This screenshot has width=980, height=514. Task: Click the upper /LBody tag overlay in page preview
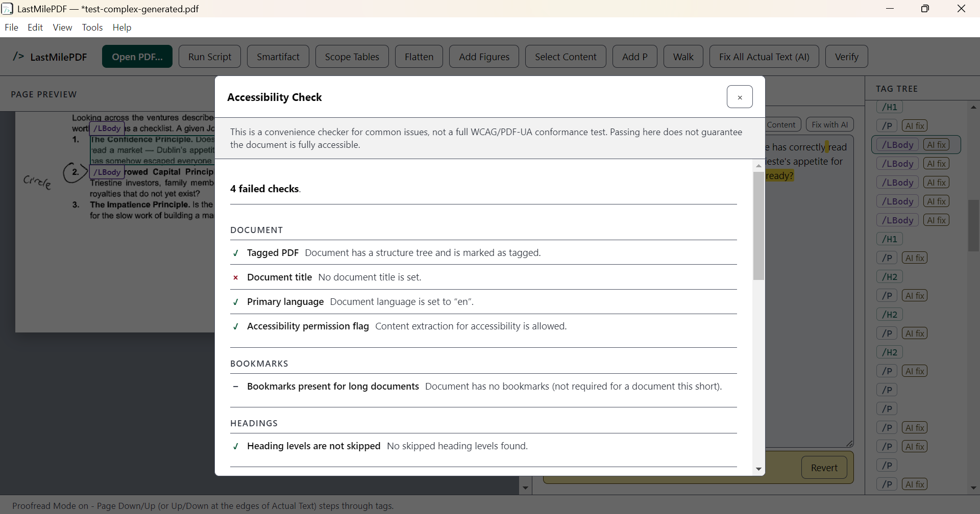pyautogui.click(x=107, y=128)
